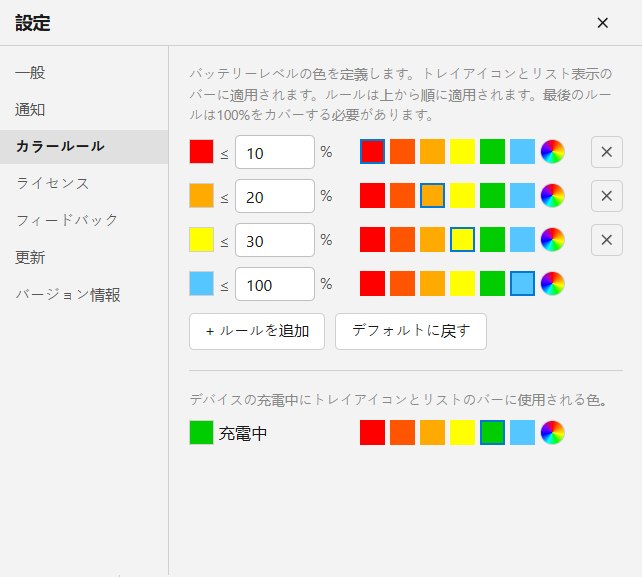
Task: Click the 20% threshold input field
Action: click(275, 196)
